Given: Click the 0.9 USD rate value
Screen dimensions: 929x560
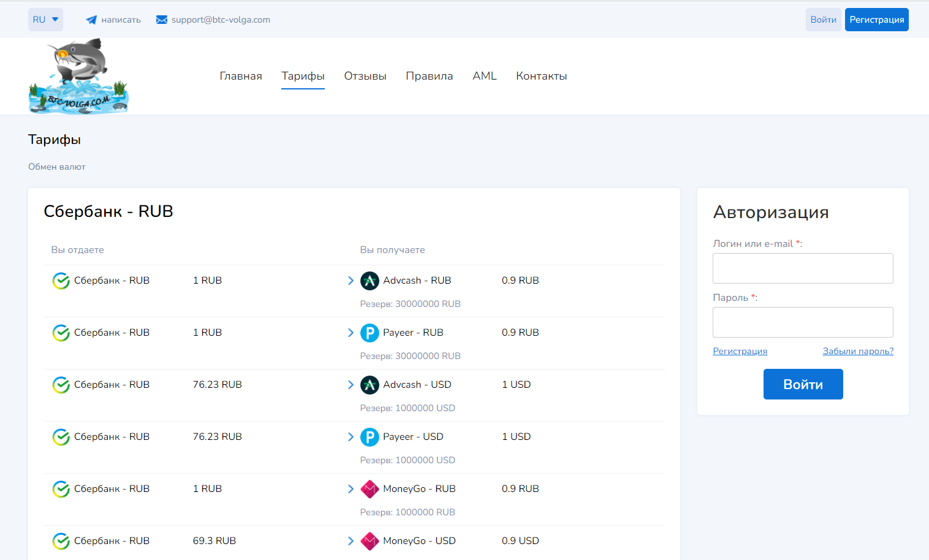Looking at the screenshot, I should point(520,541).
